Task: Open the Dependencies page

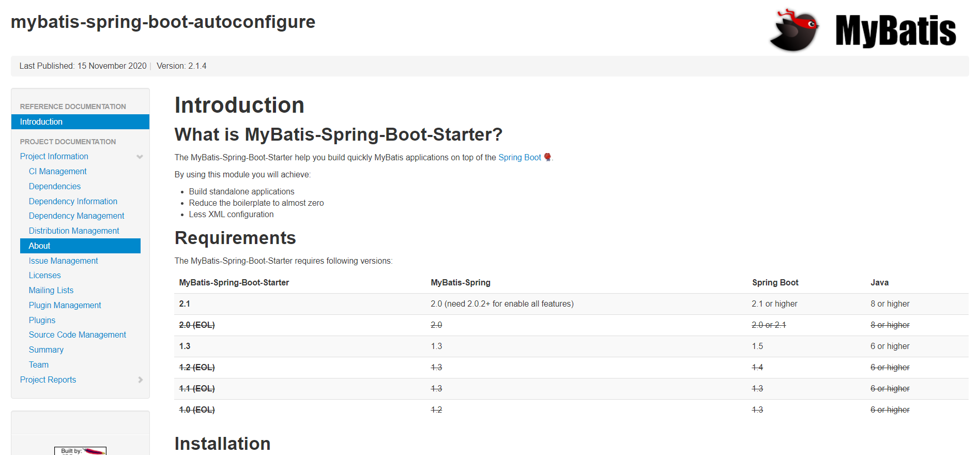Action: click(55, 186)
